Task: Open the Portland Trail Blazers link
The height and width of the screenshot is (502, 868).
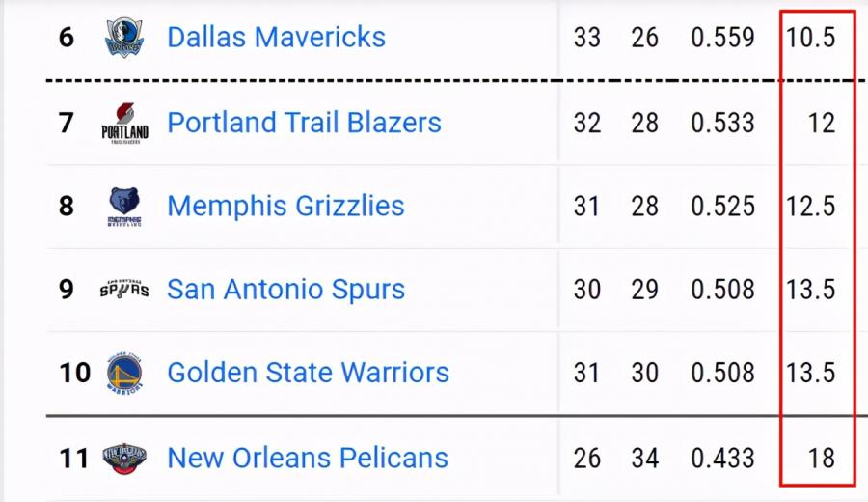Action: pyautogui.click(x=304, y=123)
